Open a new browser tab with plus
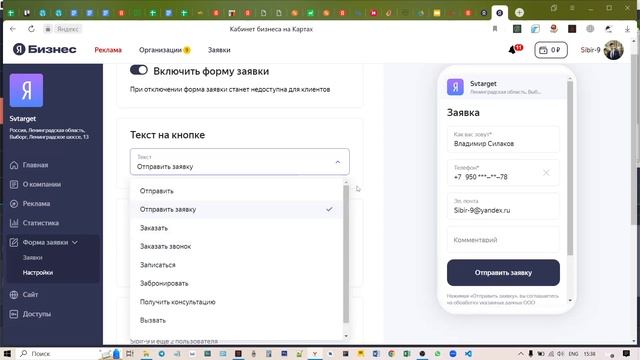The width and height of the screenshot is (640, 360). point(519,13)
